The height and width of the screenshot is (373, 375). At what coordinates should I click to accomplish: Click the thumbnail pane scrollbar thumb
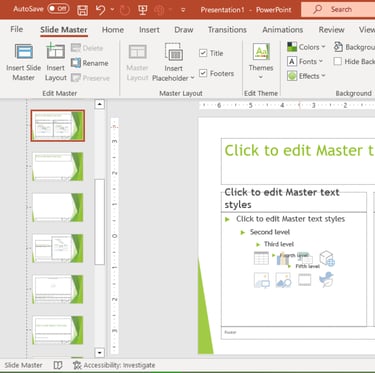click(99, 222)
